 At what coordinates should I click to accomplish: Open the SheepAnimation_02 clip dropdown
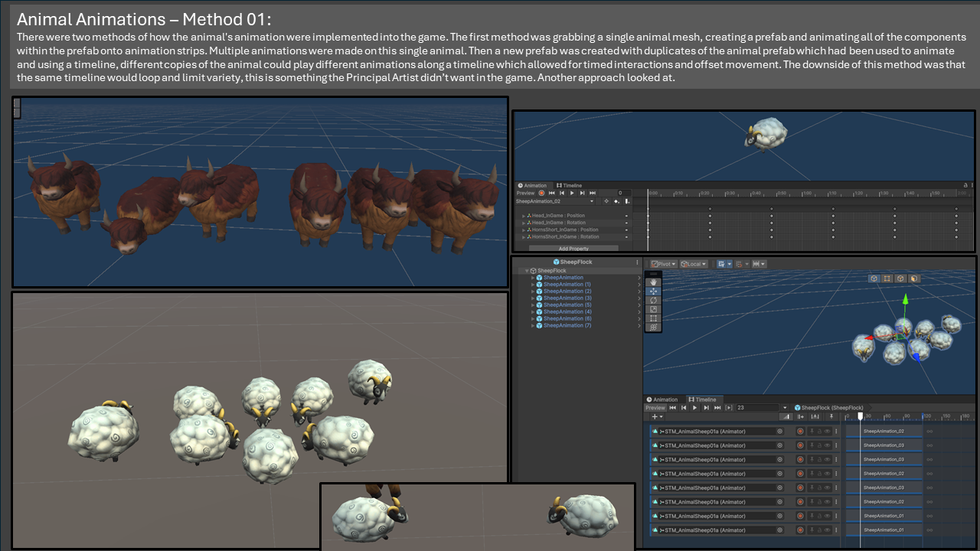(554, 201)
